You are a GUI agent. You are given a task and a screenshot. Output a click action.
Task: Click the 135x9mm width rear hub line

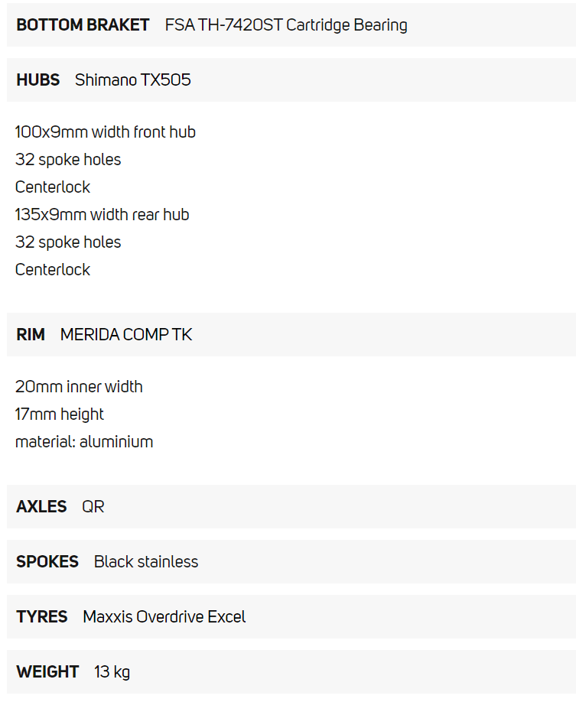(103, 215)
